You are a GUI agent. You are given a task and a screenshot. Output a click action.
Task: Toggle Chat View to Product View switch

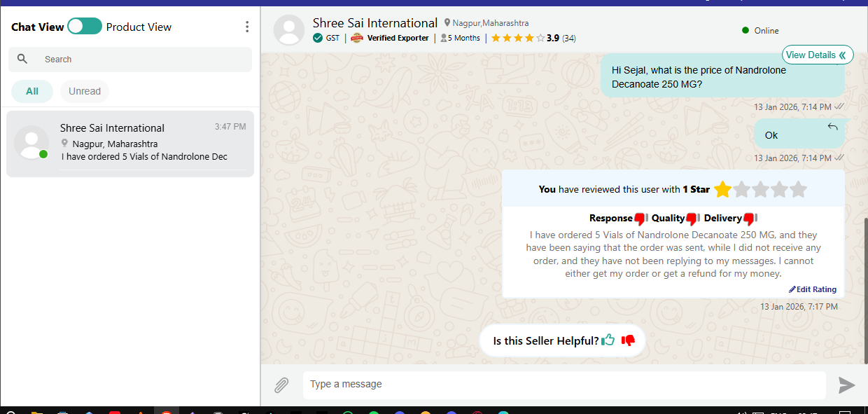click(x=85, y=27)
